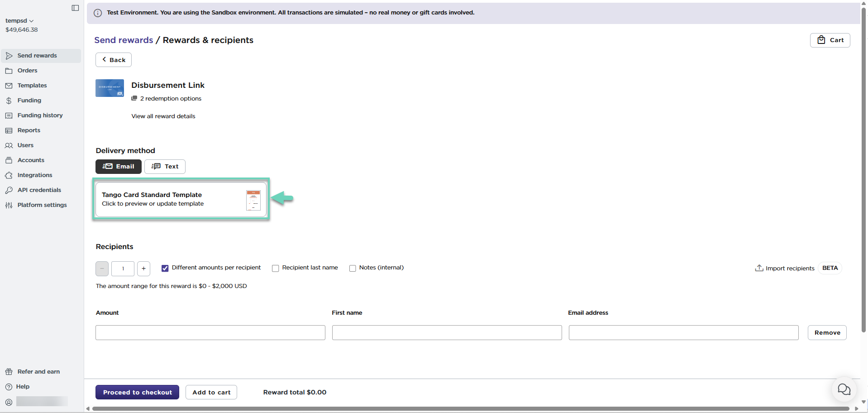Click the Cart shopping bag button
Screen dimensions: 868x413
(830, 40)
